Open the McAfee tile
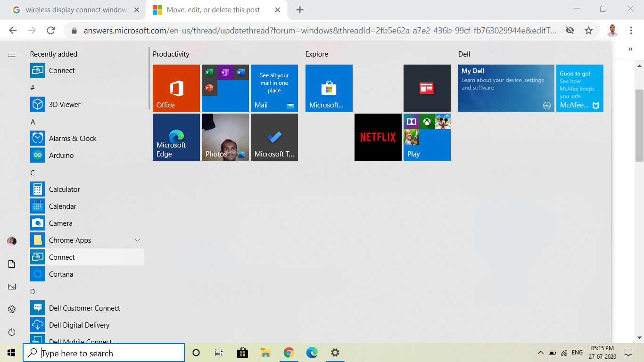The height and width of the screenshot is (362, 644). 580,88
